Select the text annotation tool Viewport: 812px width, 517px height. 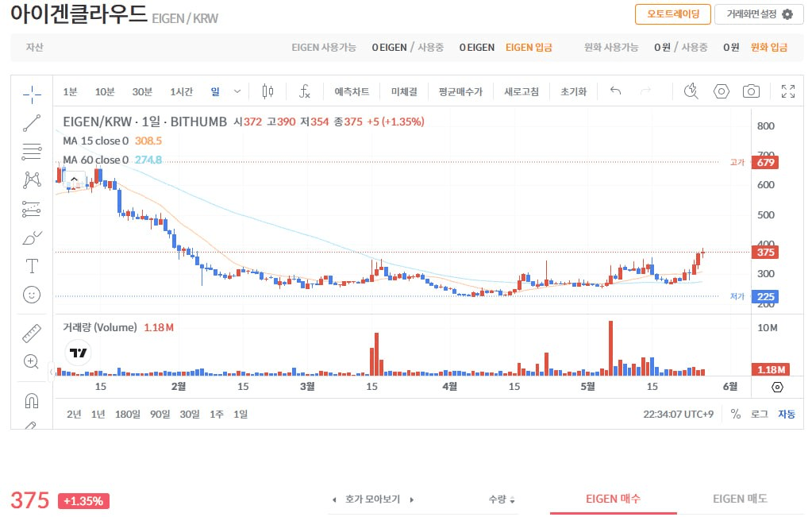(32, 266)
